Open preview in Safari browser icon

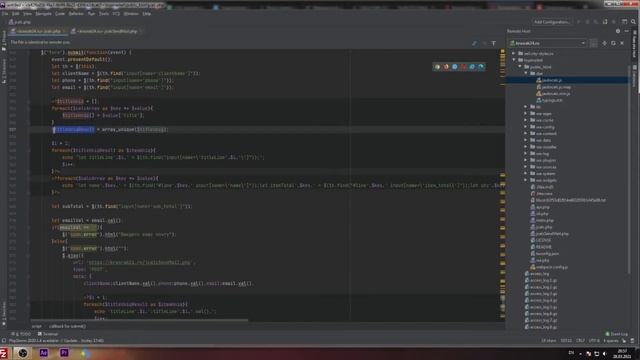pos(455,67)
